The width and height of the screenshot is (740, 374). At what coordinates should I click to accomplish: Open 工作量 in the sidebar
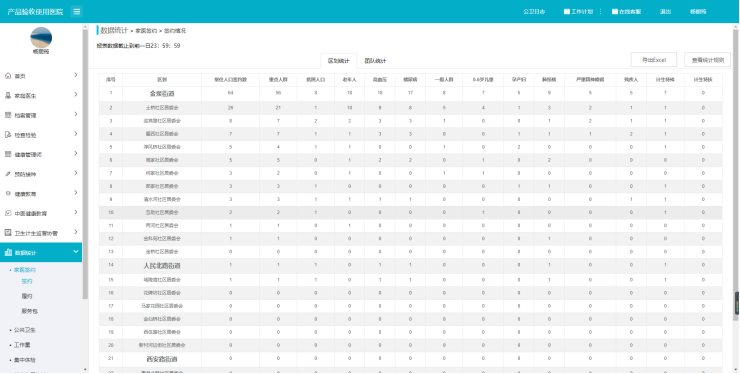(22, 345)
